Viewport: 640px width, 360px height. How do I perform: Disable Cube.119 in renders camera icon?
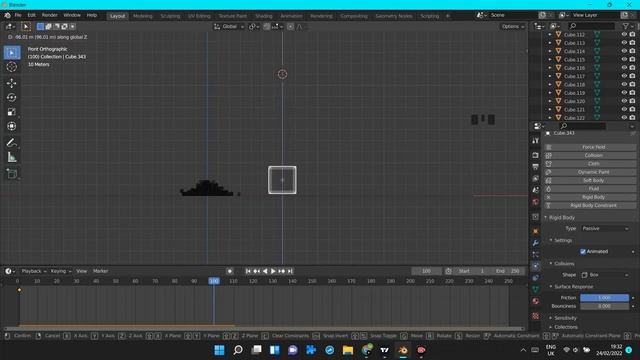(x=632, y=93)
